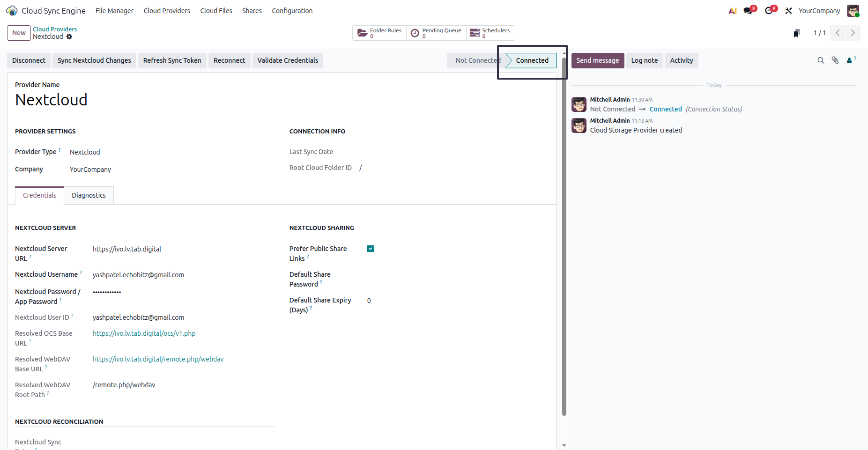868x450 pixels.
Task: Open File Manager menu
Action: [114, 11]
